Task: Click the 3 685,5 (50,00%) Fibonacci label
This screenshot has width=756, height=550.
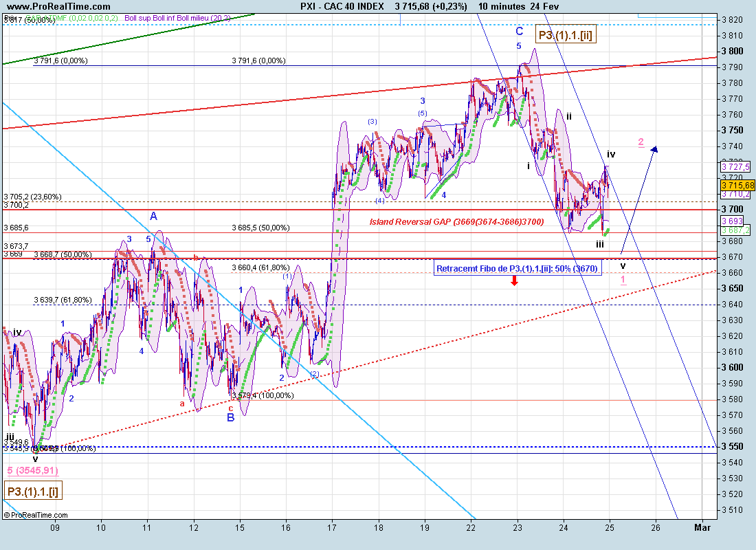Action: [x=261, y=228]
